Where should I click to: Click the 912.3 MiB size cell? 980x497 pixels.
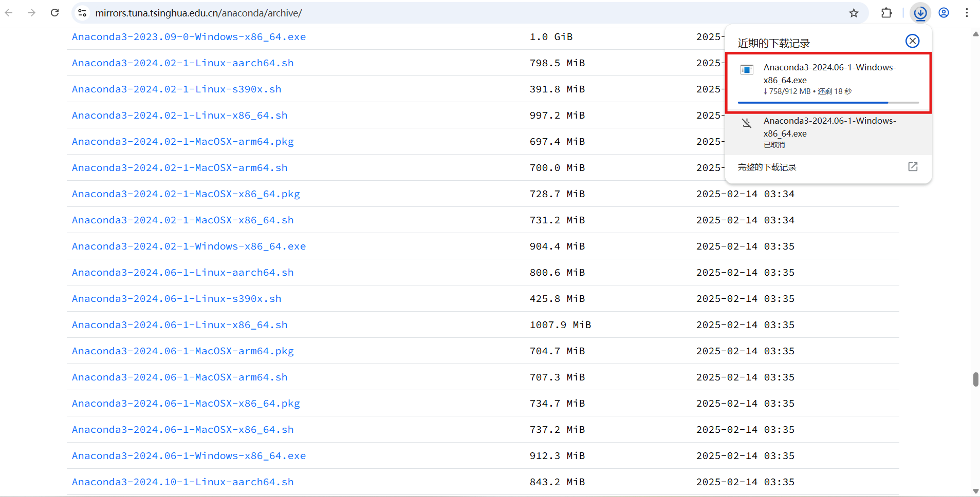point(557,456)
